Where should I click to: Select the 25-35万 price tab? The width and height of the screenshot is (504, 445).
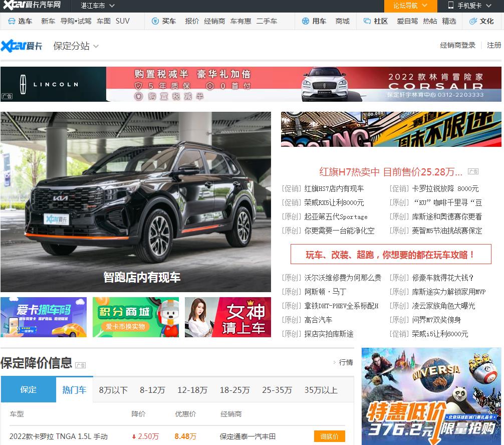(277, 390)
